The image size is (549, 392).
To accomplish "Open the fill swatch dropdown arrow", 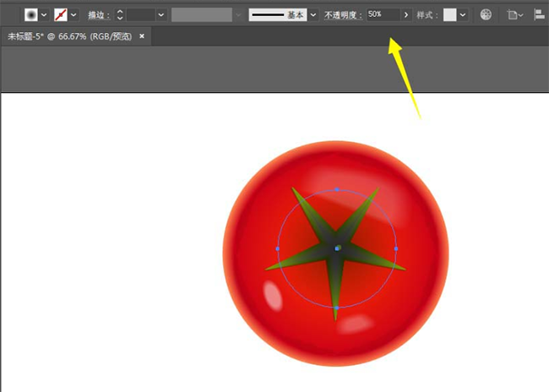I will (x=44, y=15).
